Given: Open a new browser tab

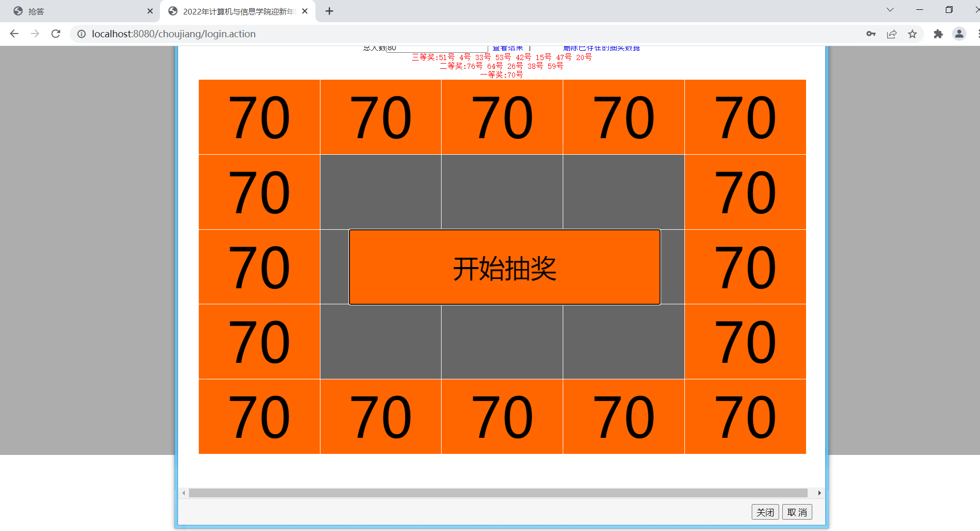Looking at the screenshot, I should [329, 11].
